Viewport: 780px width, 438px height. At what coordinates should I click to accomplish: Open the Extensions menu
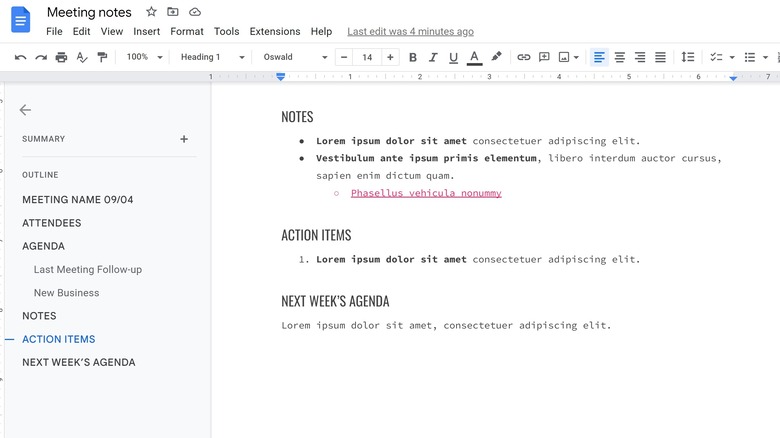click(x=274, y=32)
